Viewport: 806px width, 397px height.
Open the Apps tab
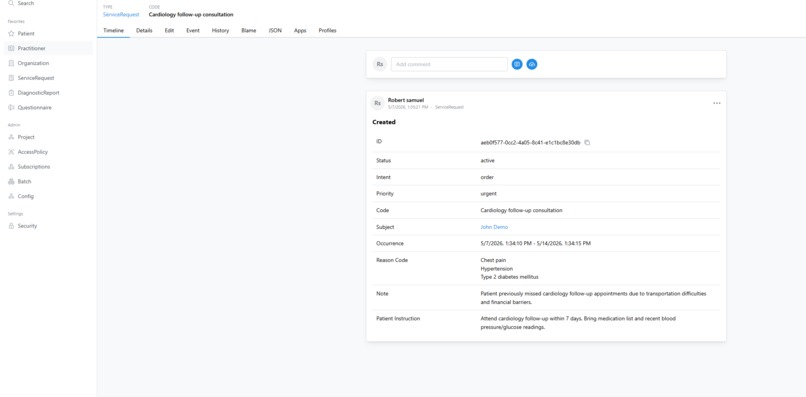[x=300, y=30]
